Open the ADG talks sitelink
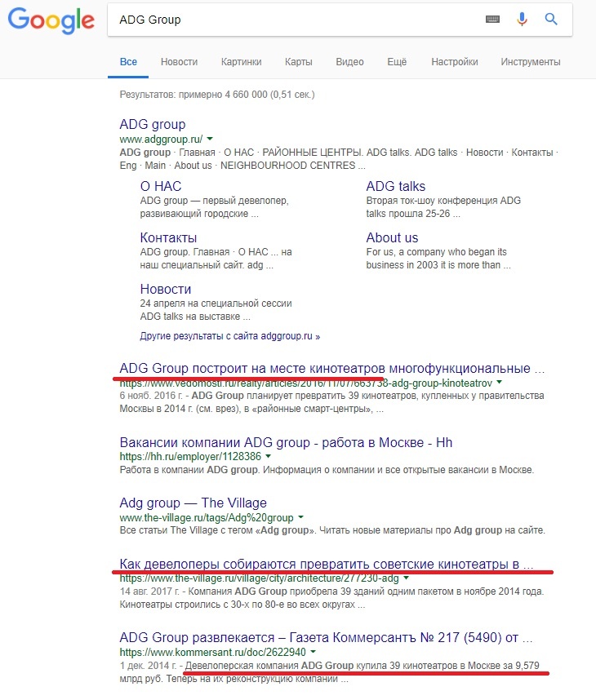596x700 pixels. [396, 186]
